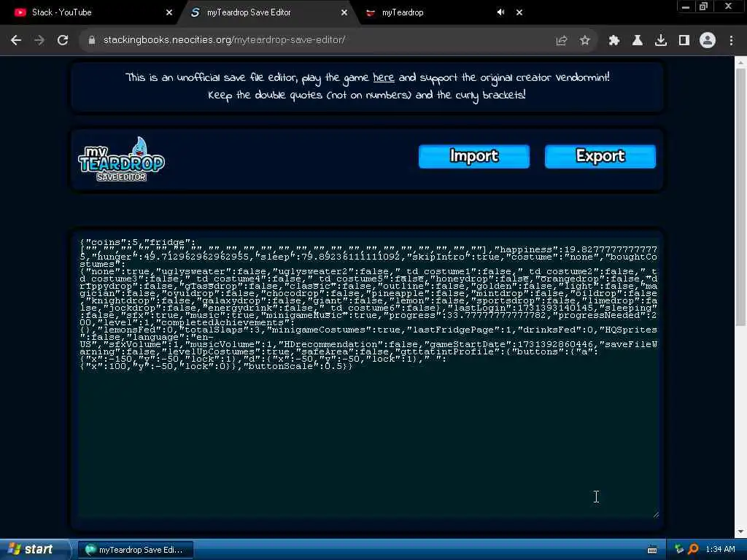Click the Export button
This screenshot has width=747, height=560.
pos(600,156)
